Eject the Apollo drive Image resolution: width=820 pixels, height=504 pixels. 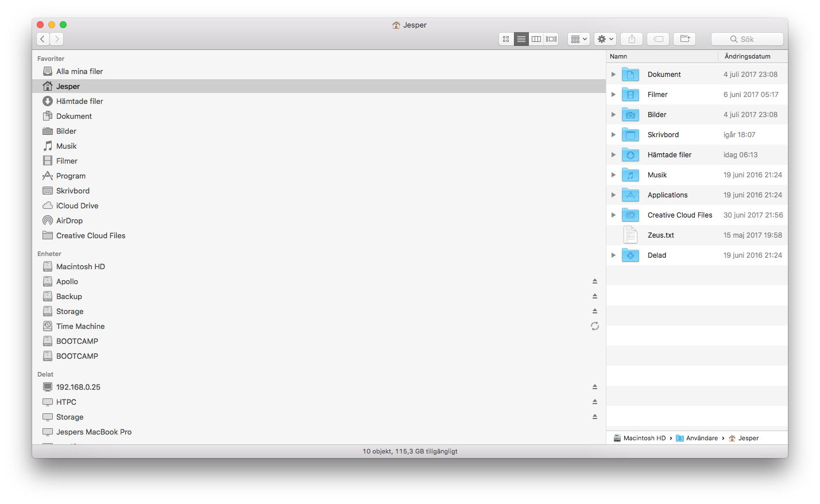595,281
